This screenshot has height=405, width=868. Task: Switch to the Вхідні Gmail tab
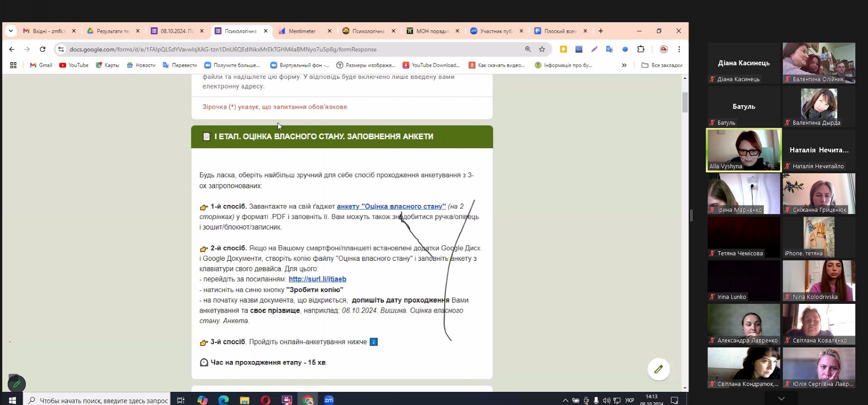48,31
